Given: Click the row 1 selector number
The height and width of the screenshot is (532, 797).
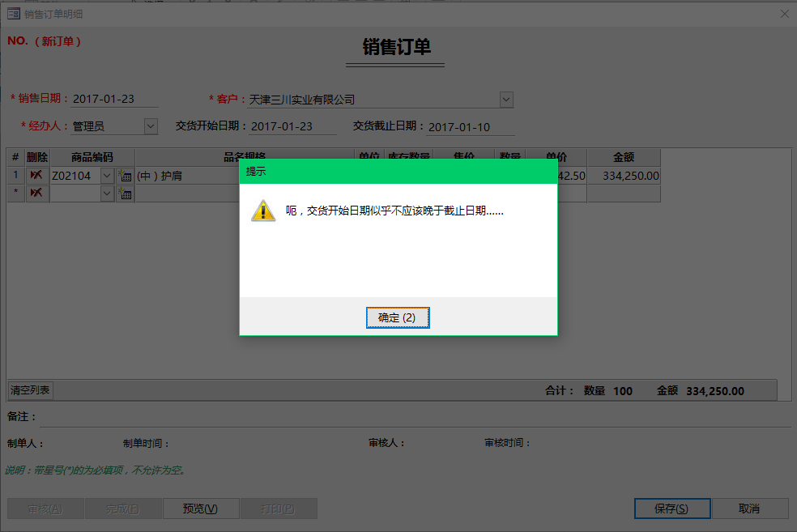Looking at the screenshot, I should click(x=15, y=175).
